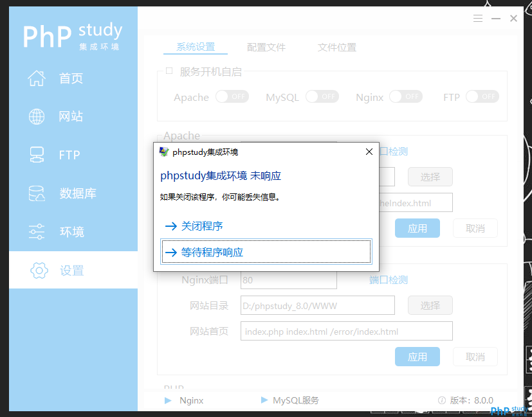Image resolution: width=532 pixels, height=417 pixels.
Task: Click the phpstudy icon in dialog title bar
Action: [x=164, y=152]
